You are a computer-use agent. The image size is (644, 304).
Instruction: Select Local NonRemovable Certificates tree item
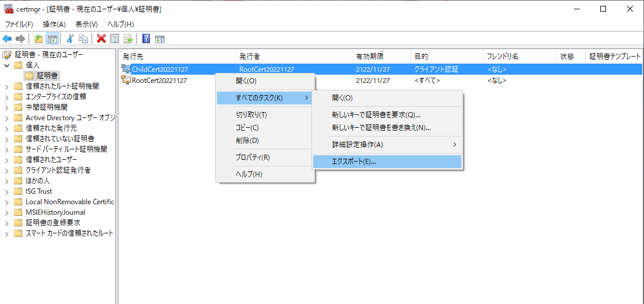pos(70,202)
